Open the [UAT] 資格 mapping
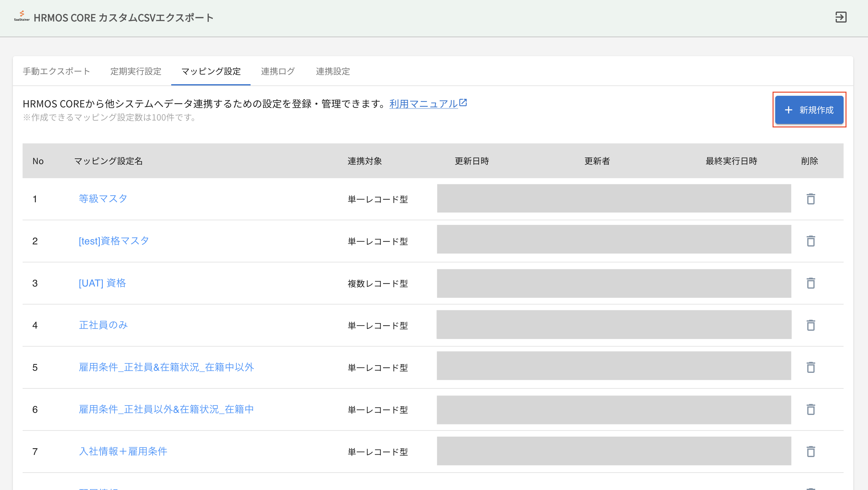This screenshot has height=490, width=868. pyautogui.click(x=102, y=283)
